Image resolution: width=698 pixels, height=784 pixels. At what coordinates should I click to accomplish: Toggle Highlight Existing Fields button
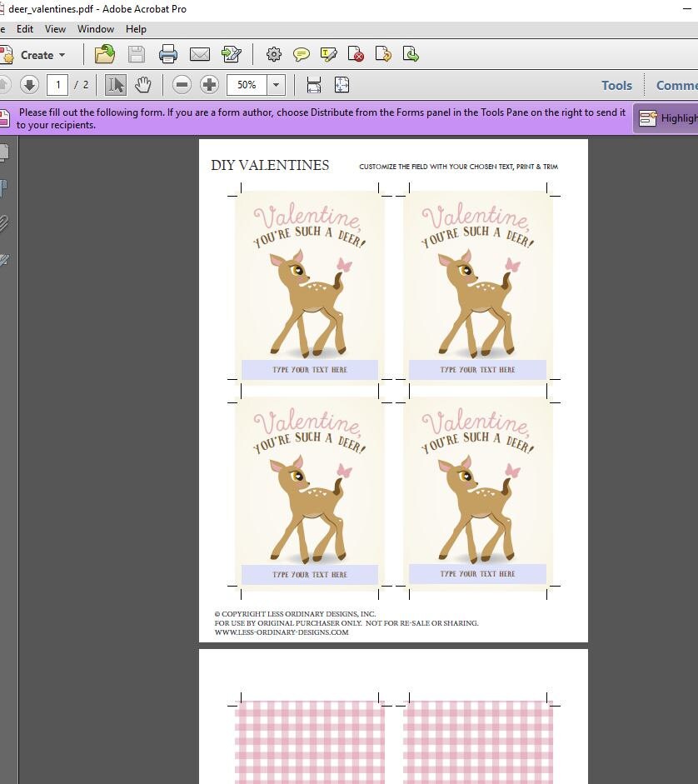tap(666, 118)
